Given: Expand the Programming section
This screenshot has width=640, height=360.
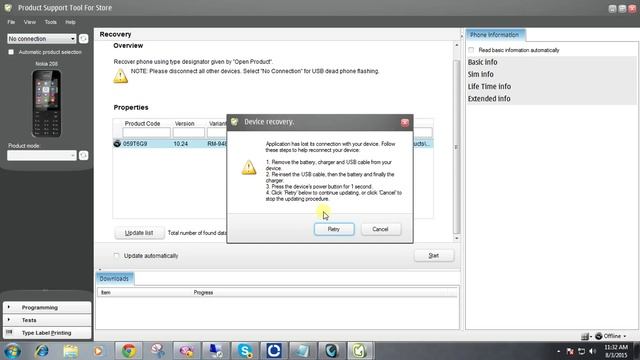Looking at the screenshot, I should (x=47, y=307).
